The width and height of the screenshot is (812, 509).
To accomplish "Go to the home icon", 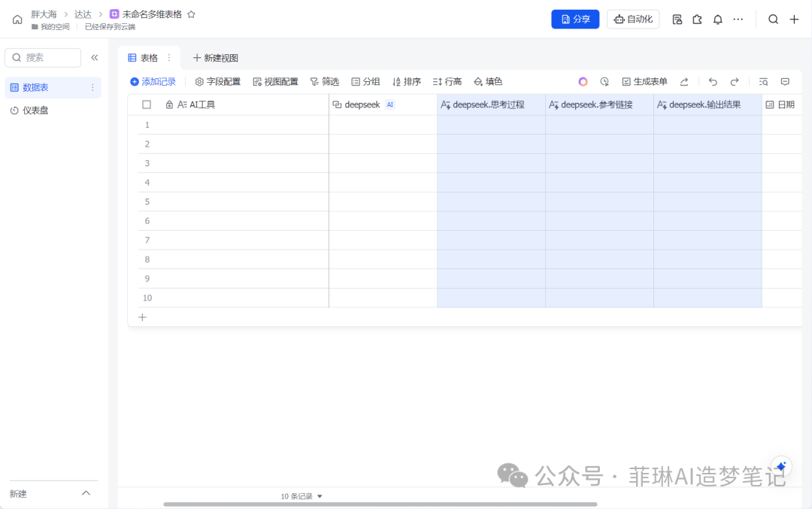I will (17, 20).
